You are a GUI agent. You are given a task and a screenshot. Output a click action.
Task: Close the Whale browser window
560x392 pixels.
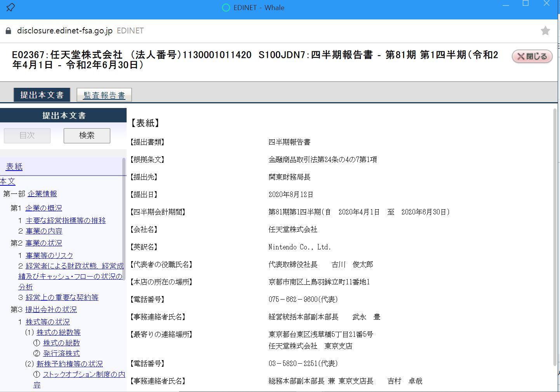click(x=546, y=3)
